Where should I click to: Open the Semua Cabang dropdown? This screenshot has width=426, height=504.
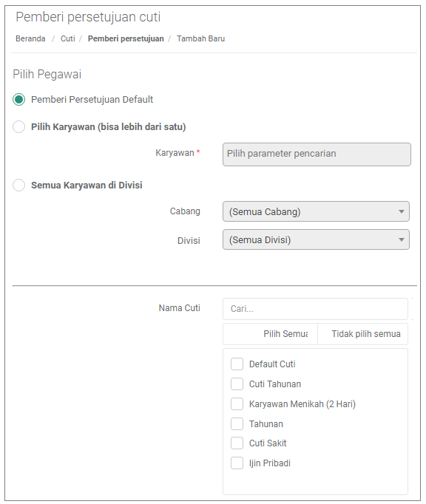(316, 211)
